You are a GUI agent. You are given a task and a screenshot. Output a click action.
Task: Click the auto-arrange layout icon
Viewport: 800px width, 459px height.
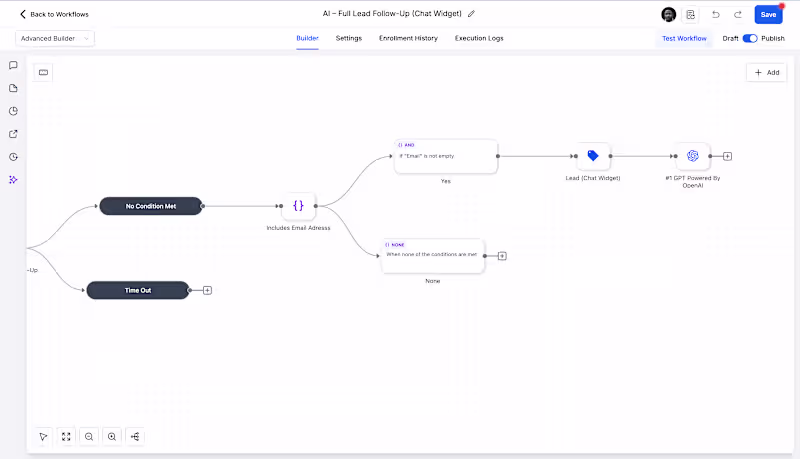[x=135, y=436]
